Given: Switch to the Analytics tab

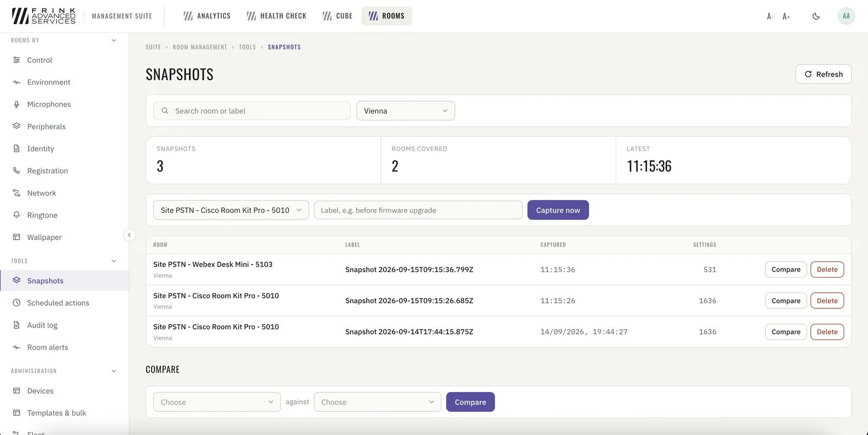Looking at the screenshot, I should pos(207,16).
